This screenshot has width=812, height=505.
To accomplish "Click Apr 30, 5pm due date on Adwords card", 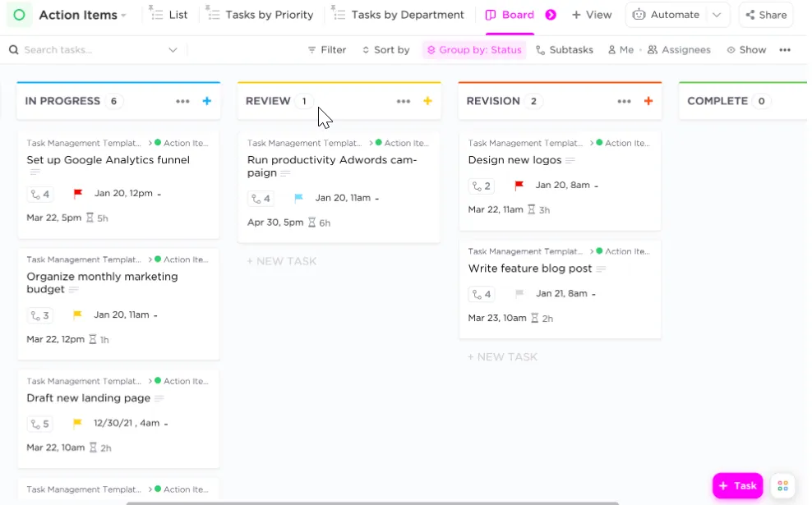I will [x=275, y=223].
